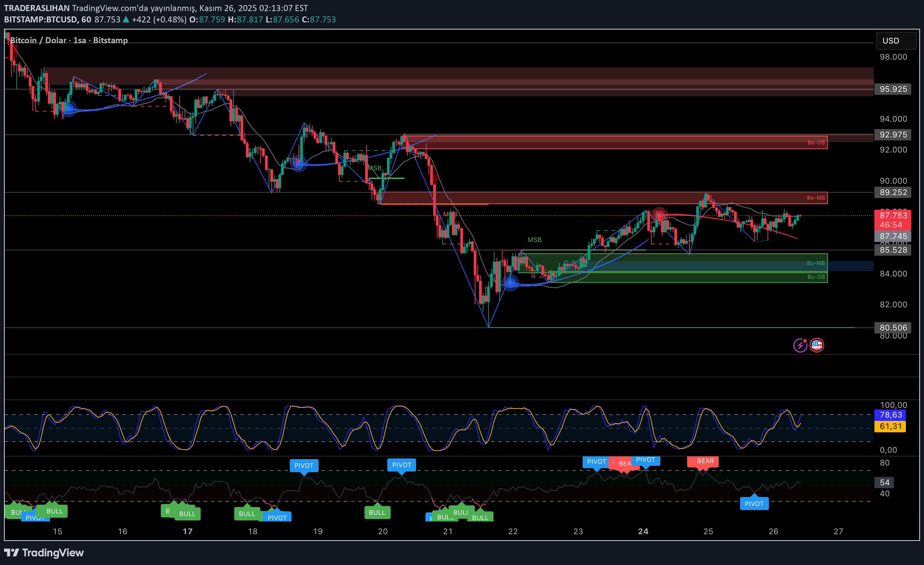This screenshot has width=924, height=565.
Task: Click the Be-OB order block label
Action: pyautogui.click(x=816, y=142)
